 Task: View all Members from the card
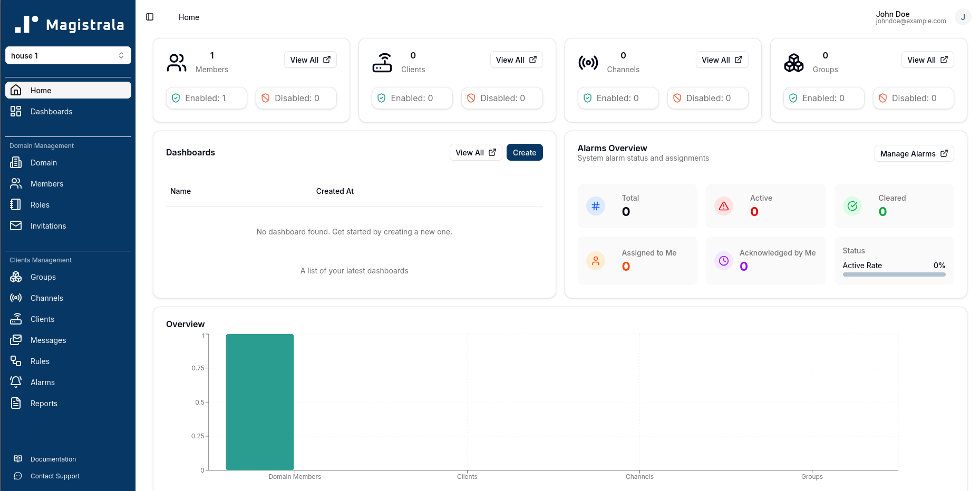(310, 60)
